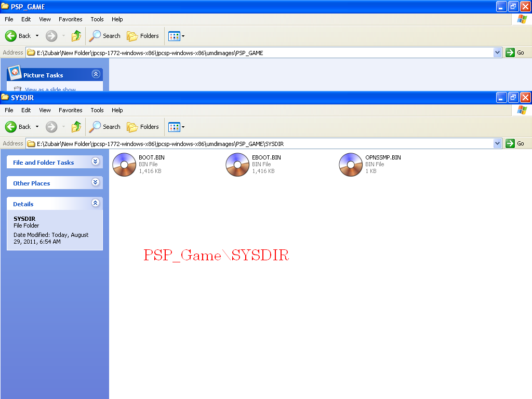Click the Up folder icon in SYSDIR window
Image resolution: width=532 pixels, height=399 pixels.
(x=76, y=127)
